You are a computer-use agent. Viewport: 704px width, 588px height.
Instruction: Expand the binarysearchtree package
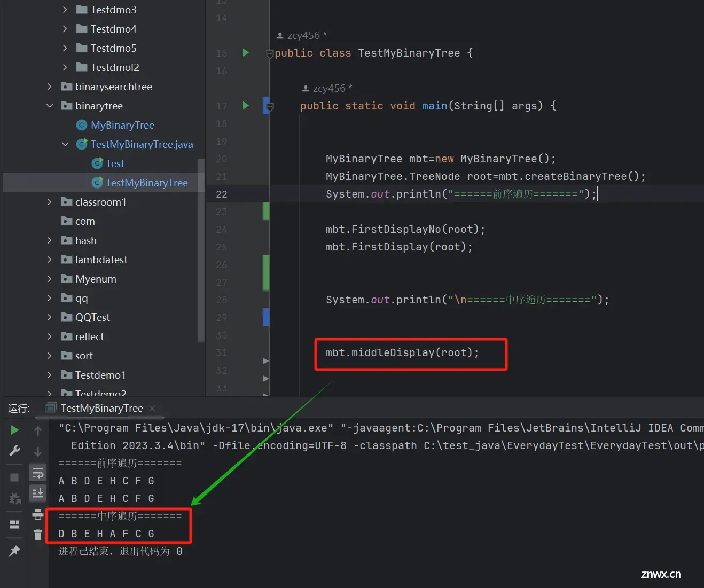[x=50, y=87]
